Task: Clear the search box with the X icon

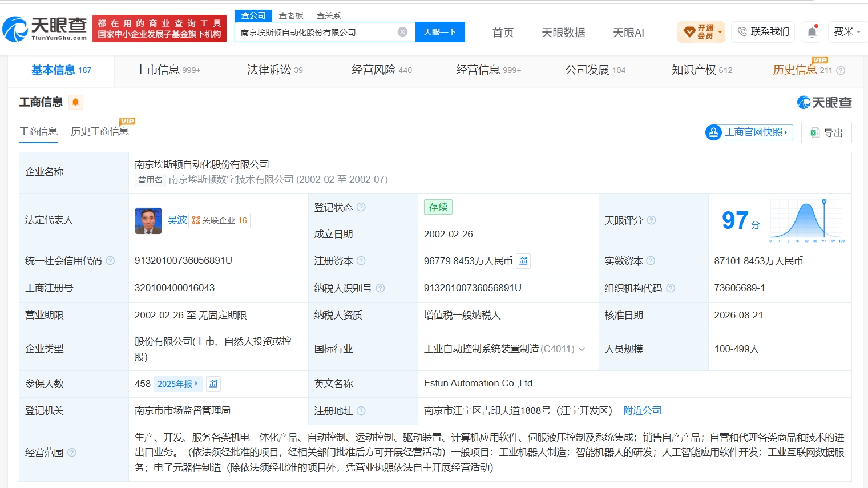Action: tap(403, 32)
